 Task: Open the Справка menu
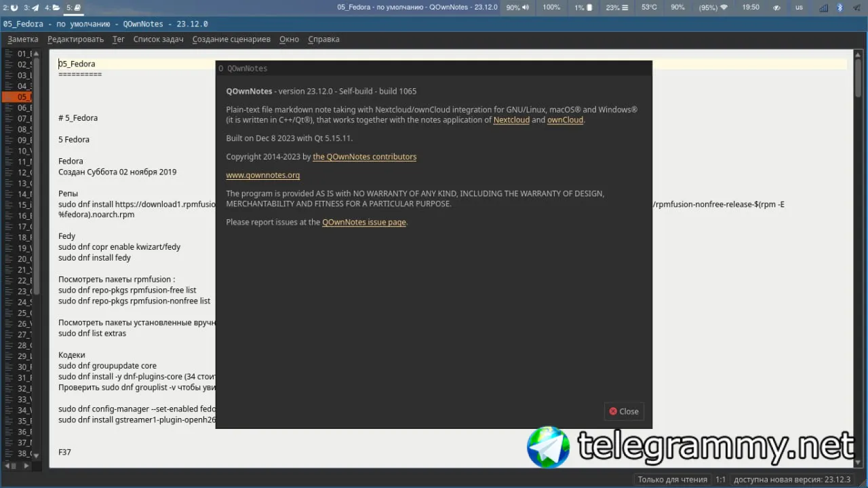323,39
